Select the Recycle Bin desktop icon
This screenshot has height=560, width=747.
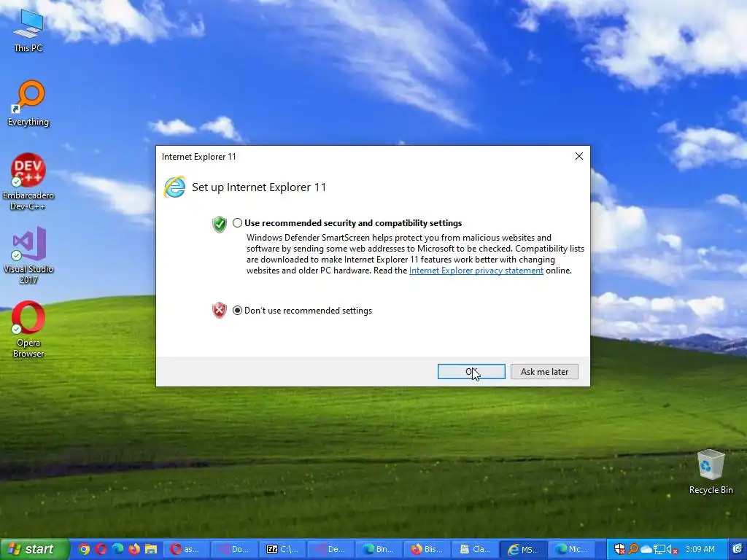(711, 472)
